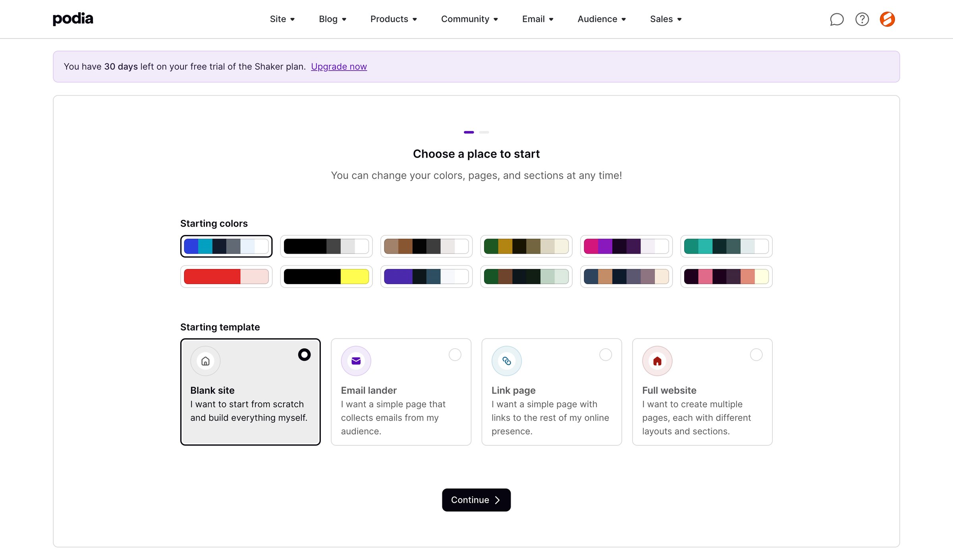Select the Full website template description
The height and width of the screenshot is (560, 953).
[x=696, y=418]
